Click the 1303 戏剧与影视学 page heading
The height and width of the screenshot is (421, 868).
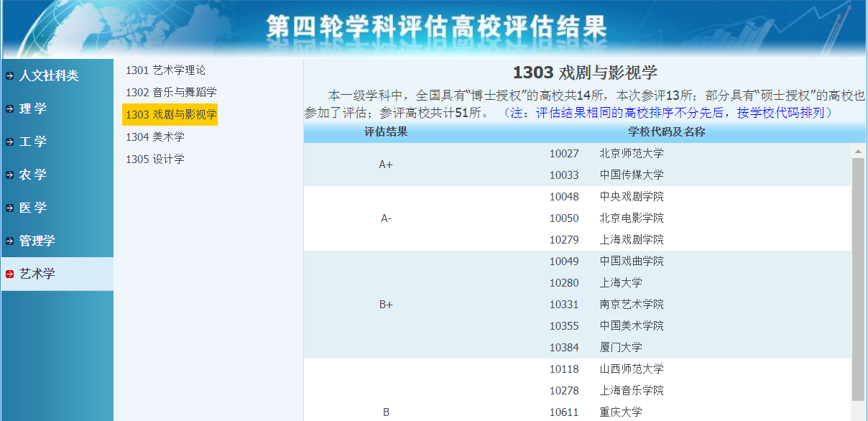pos(585,73)
